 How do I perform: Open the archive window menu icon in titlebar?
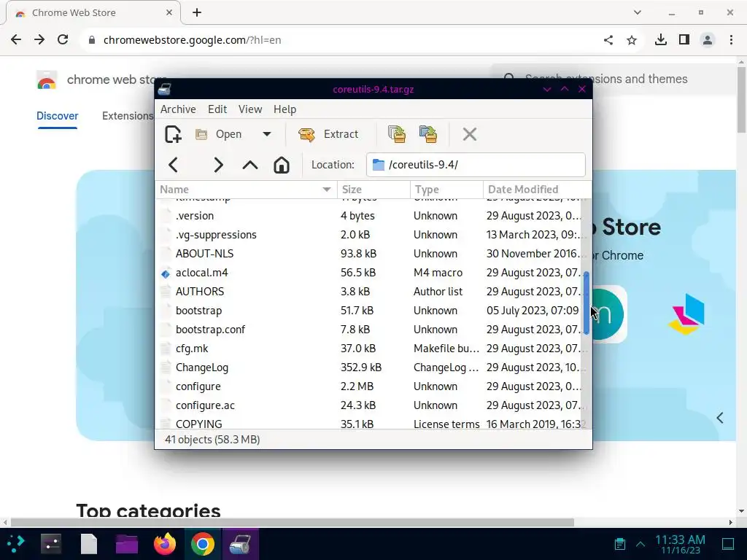click(164, 89)
